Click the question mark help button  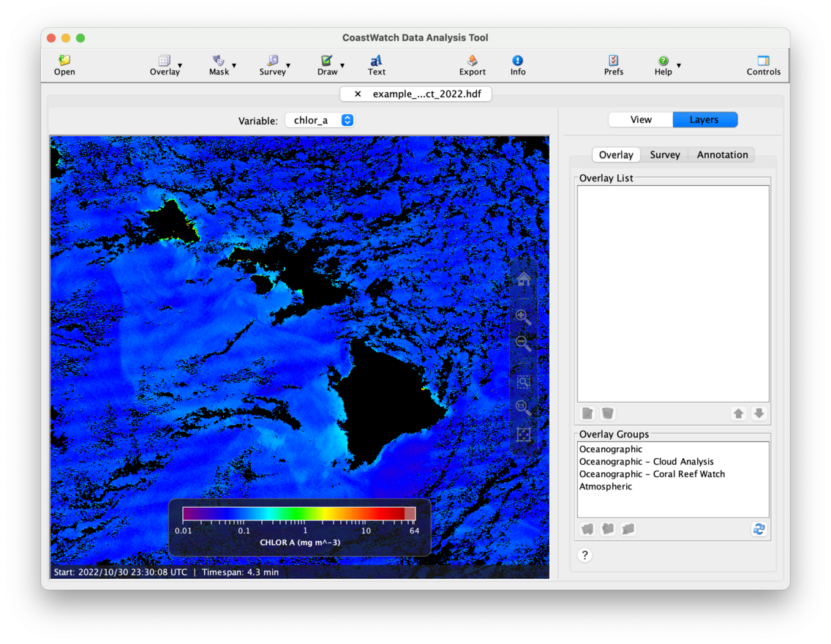pos(584,555)
